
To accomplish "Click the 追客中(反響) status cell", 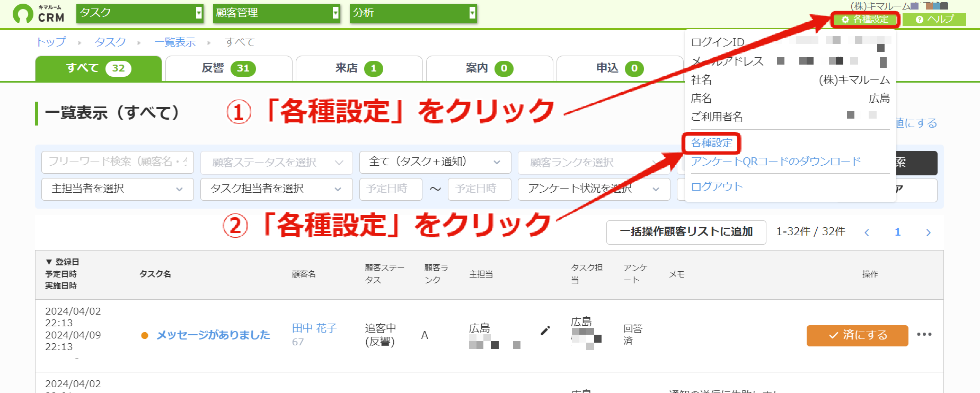I will point(381,335).
